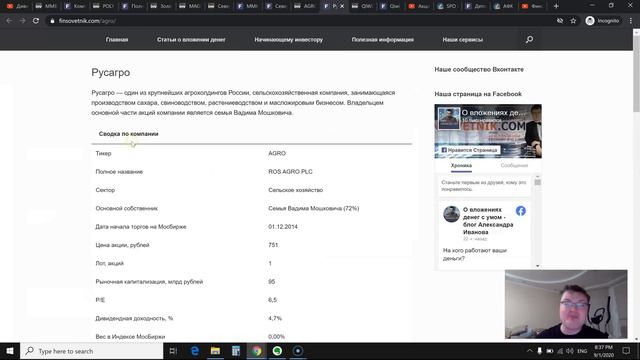Launch Microsoft Edge from taskbar
This screenshot has height=360, width=640.
(195, 351)
